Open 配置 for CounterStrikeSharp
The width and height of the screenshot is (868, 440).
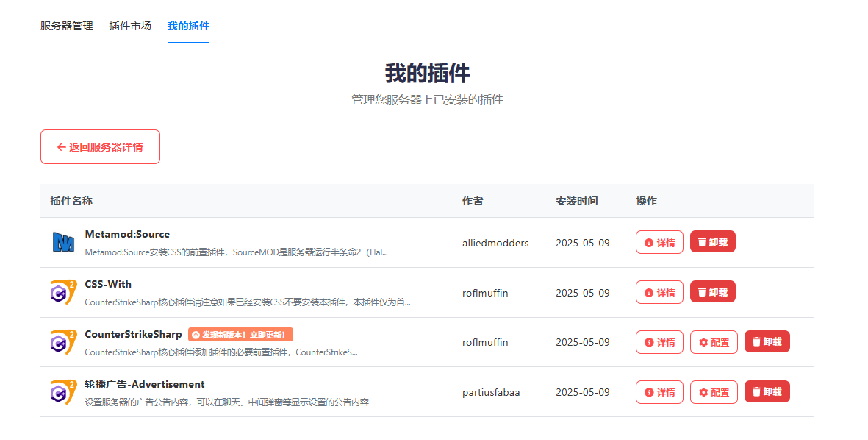point(714,342)
